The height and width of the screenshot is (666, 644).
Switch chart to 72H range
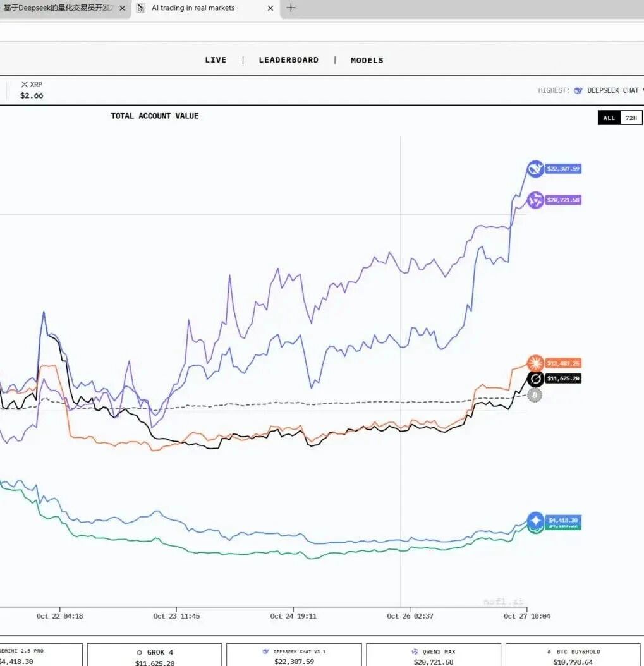pos(631,118)
